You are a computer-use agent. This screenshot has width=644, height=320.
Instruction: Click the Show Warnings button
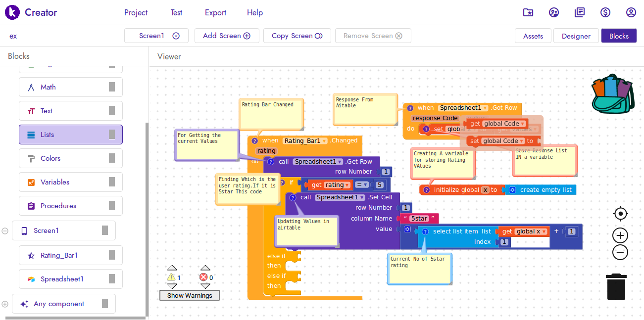pyautogui.click(x=190, y=296)
